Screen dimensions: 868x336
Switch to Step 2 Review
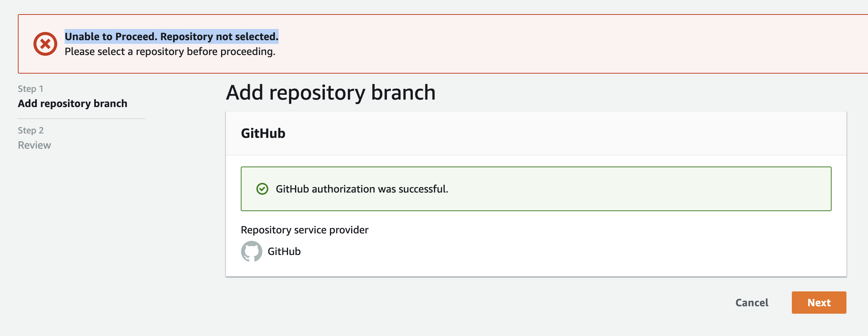[34, 145]
